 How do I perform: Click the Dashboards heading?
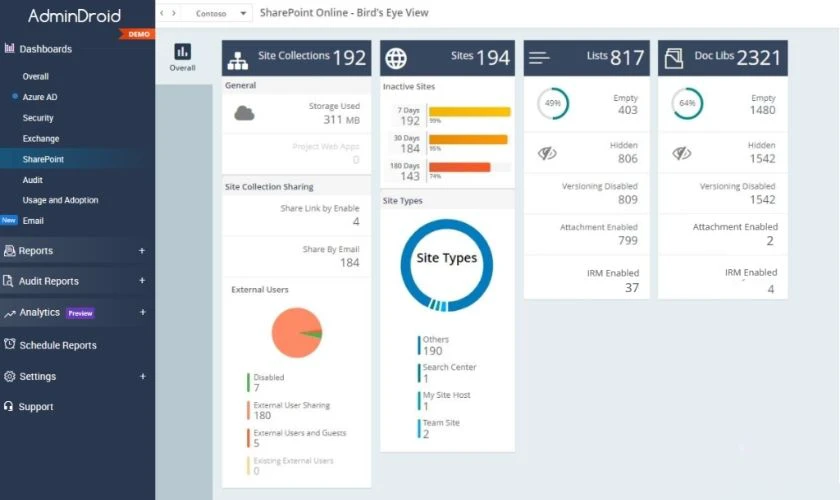(x=46, y=49)
